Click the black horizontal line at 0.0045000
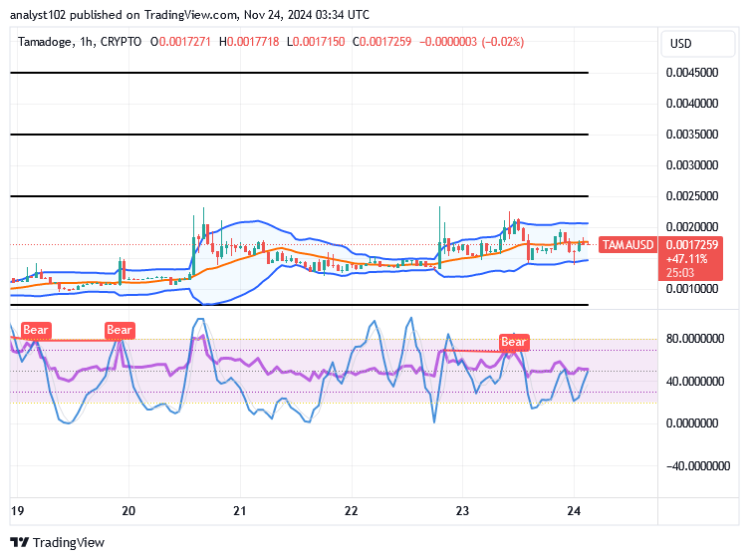Screen dimensions: 749x560 coord(300,73)
